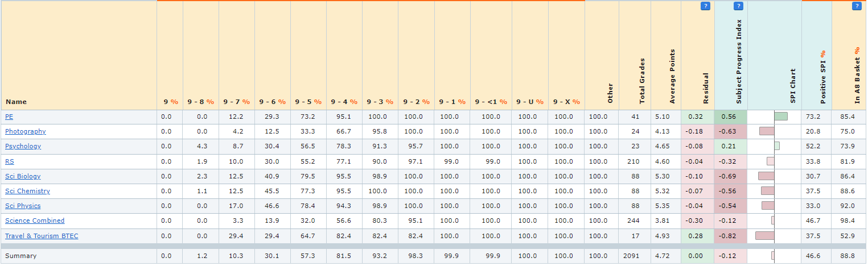
Task: Click the 9 - 7 % column header
Action: coord(236,102)
